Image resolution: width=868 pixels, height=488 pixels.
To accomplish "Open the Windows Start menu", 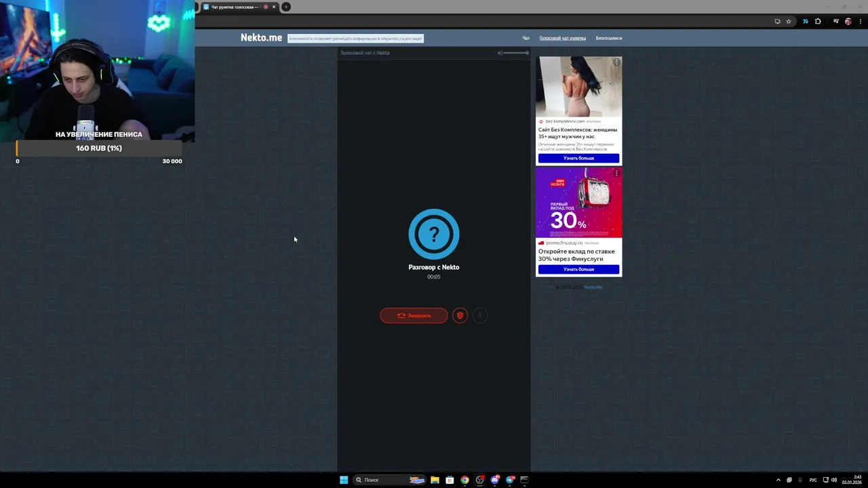I will 344,480.
